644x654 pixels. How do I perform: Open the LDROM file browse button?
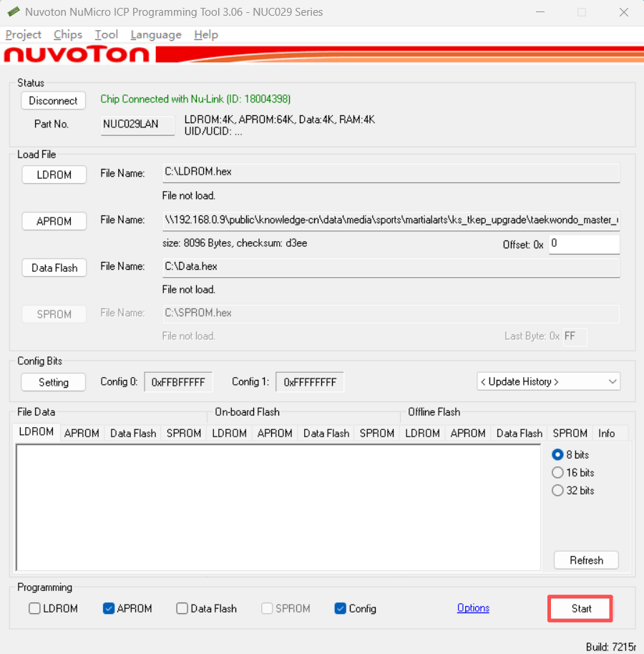54,175
